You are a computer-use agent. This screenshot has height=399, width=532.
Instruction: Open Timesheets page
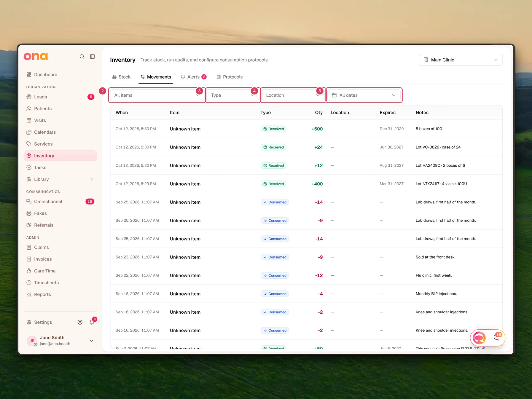pos(60,283)
